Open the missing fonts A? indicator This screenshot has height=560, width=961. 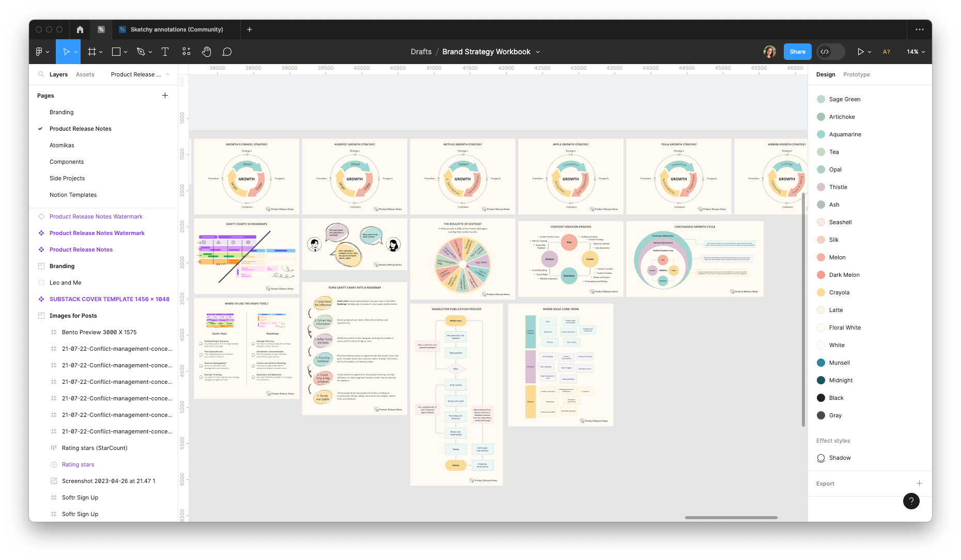[x=887, y=52]
